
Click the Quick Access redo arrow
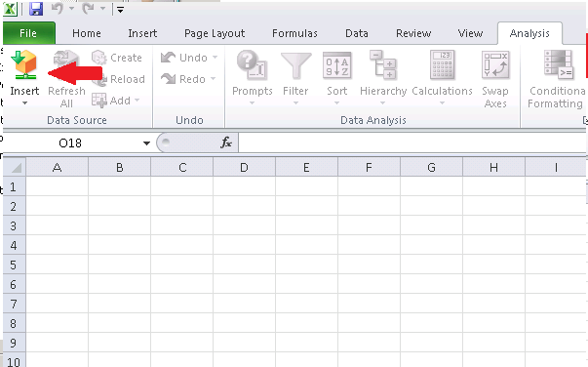(89, 8)
